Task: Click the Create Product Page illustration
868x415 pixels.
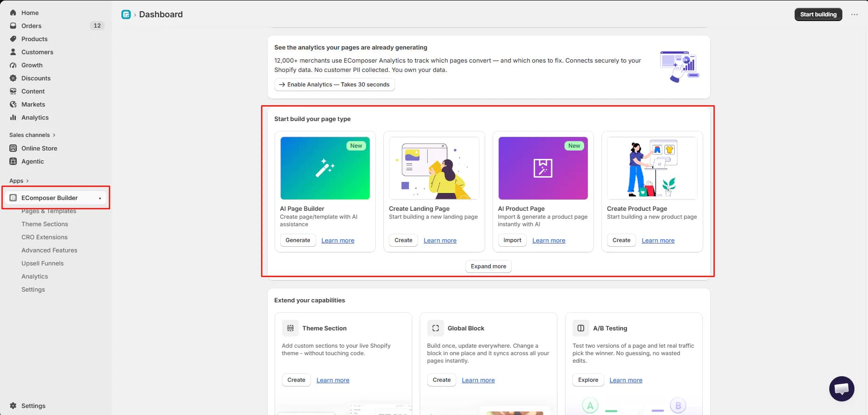Action: pos(652,168)
